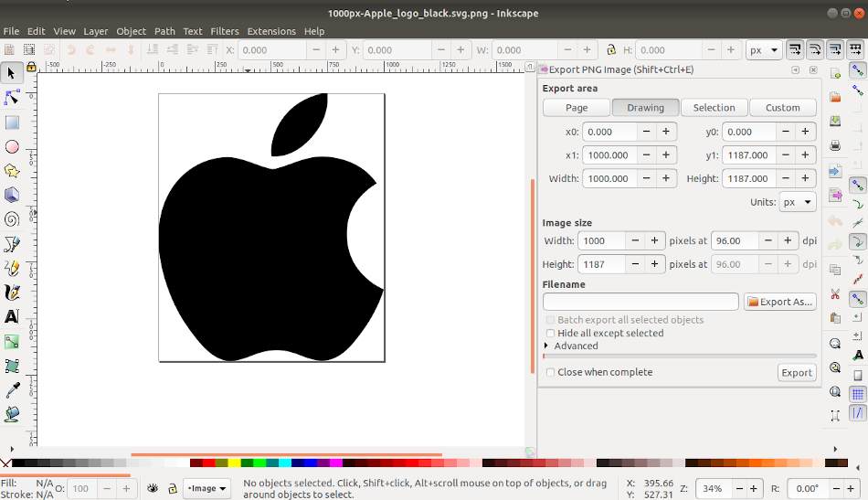Select the Paint bucket fill tool

12,414
